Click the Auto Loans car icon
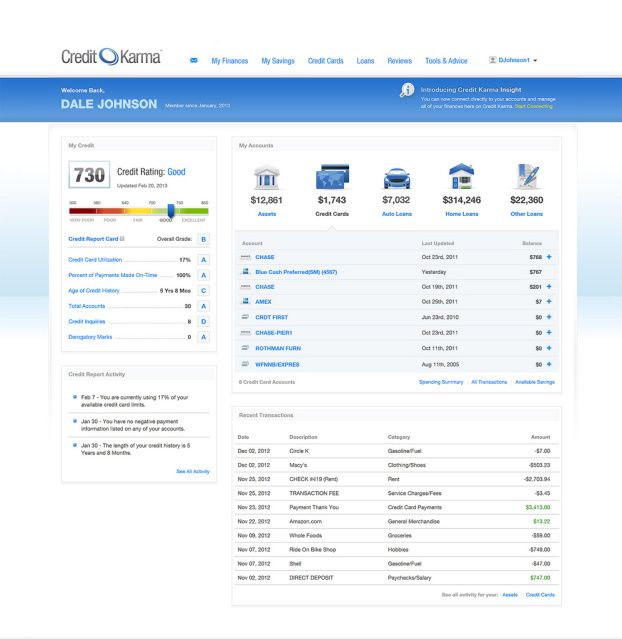The height and width of the screenshot is (639, 622). (396, 179)
